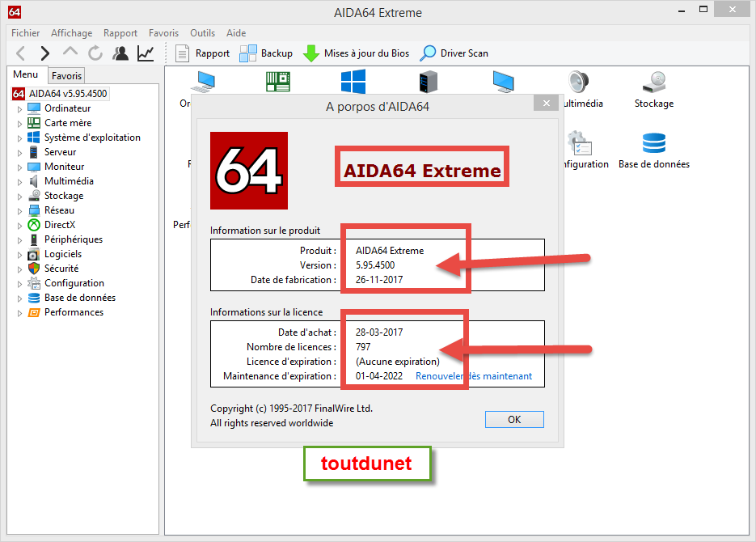Expand the Multimédia tree node
Viewport: 756px width, 542px height.
tap(19, 182)
